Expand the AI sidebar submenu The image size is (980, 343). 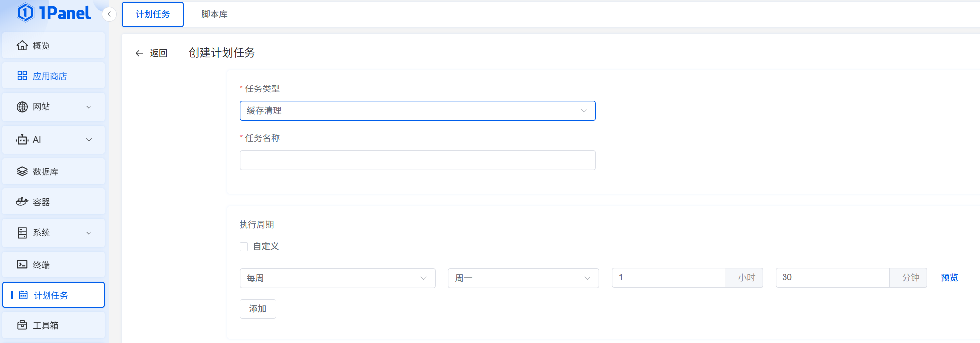click(x=89, y=140)
